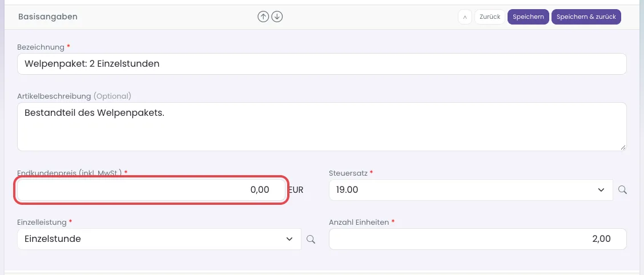The height and width of the screenshot is (275, 644).
Task: Click into the Artikelbeschreibung text area
Action: coord(322,127)
